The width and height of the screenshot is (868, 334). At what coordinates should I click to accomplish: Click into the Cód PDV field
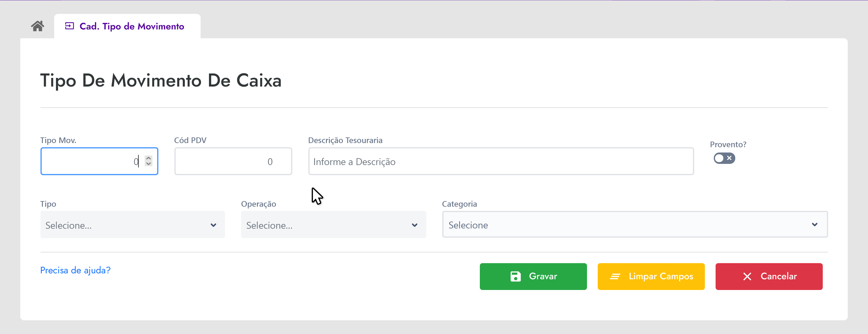[233, 161]
